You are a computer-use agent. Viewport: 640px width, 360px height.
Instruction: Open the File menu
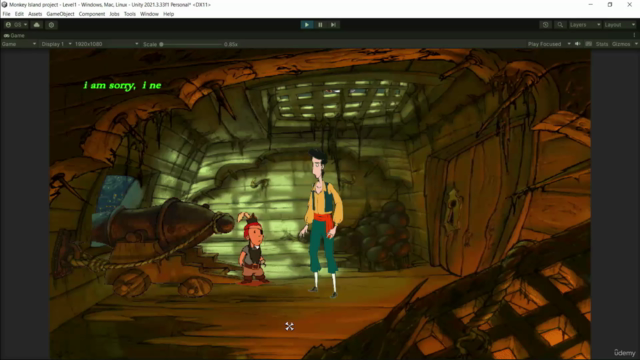(x=7, y=14)
